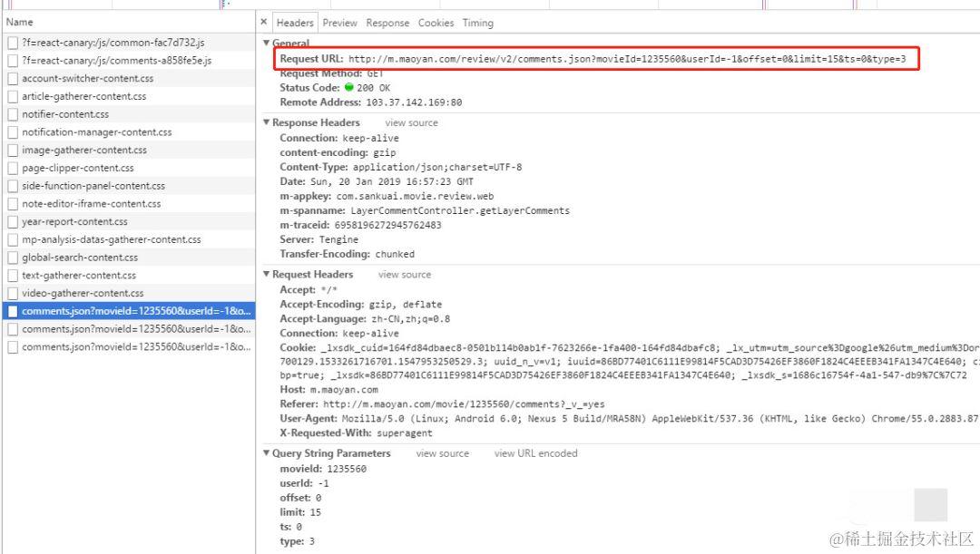Open the Cookies tab
The height and width of the screenshot is (554, 980).
point(436,23)
